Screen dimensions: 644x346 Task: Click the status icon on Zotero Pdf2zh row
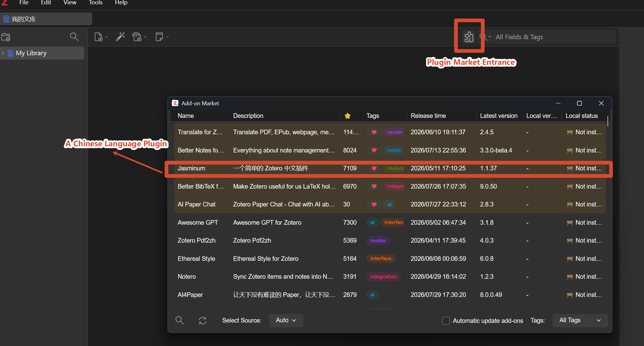pyautogui.click(x=570, y=241)
